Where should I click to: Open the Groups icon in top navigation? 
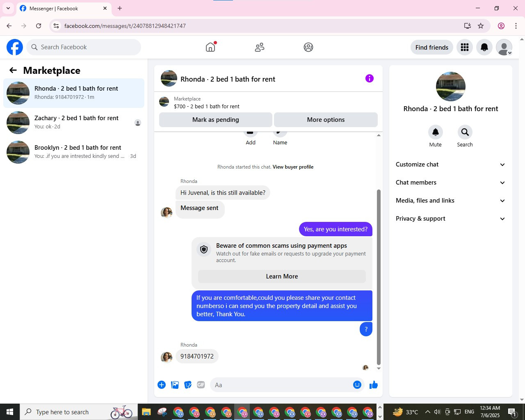tap(308, 47)
